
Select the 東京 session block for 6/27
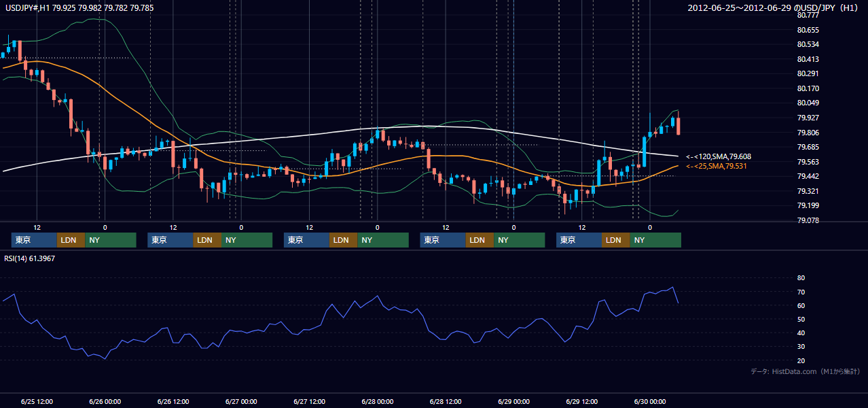tap(306, 240)
